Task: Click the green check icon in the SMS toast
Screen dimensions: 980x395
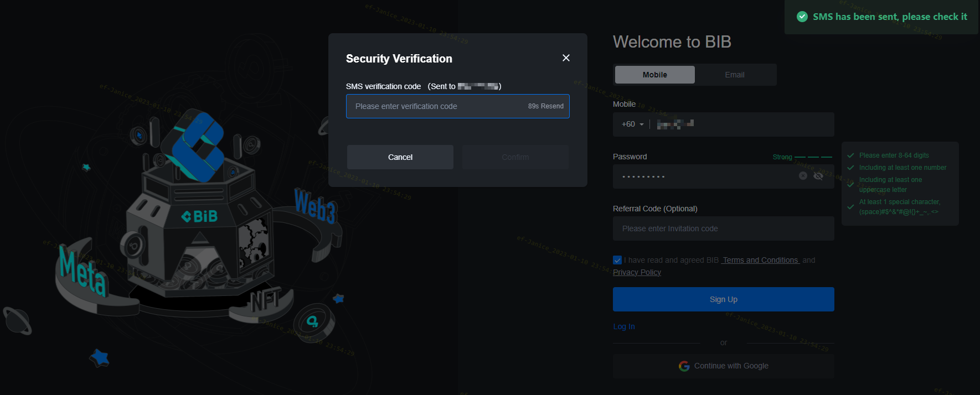Action: (802, 17)
